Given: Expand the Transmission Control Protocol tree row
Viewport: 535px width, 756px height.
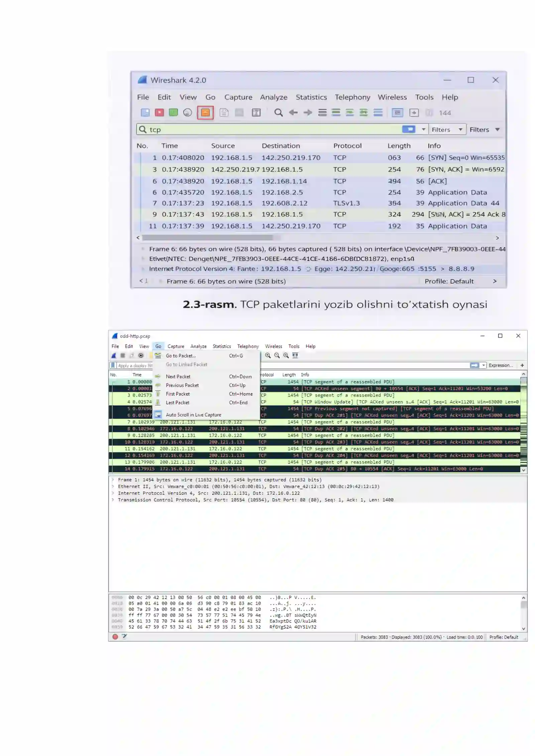Looking at the screenshot, I should [113, 500].
